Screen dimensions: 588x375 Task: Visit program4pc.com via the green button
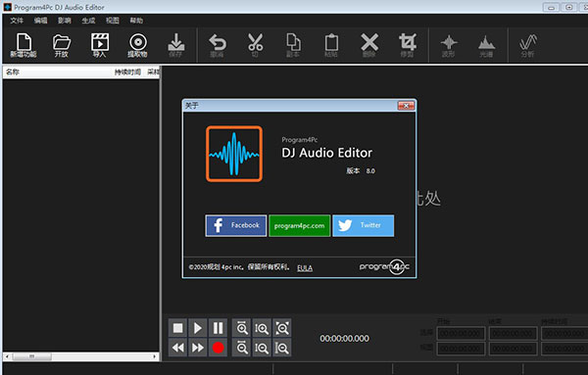(x=299, y=225)
